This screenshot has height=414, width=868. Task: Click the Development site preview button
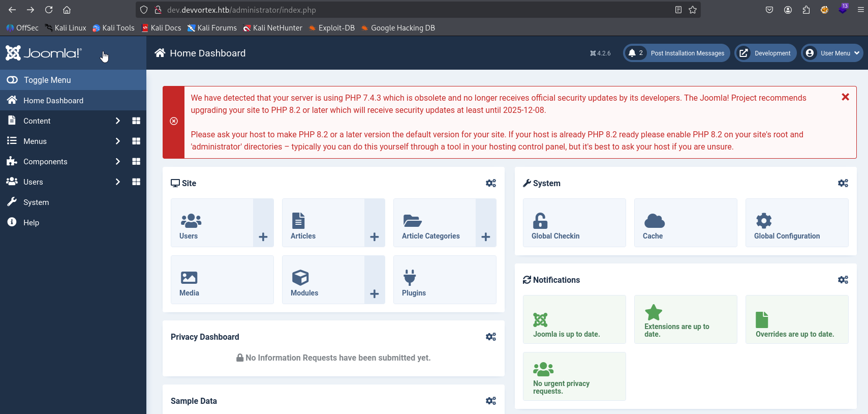(x=765, y=53)
